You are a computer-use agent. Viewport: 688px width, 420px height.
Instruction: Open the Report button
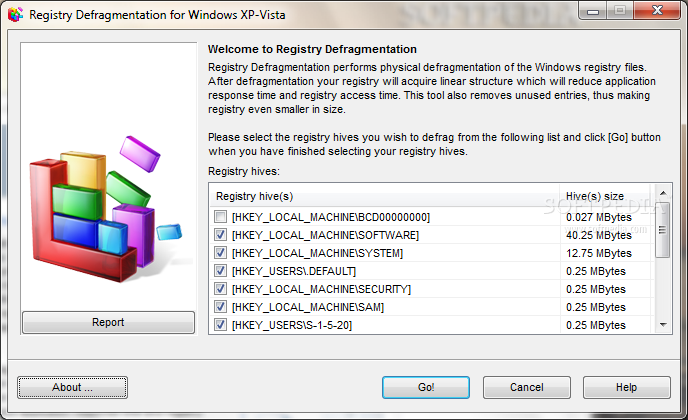(x=108, y=322)
